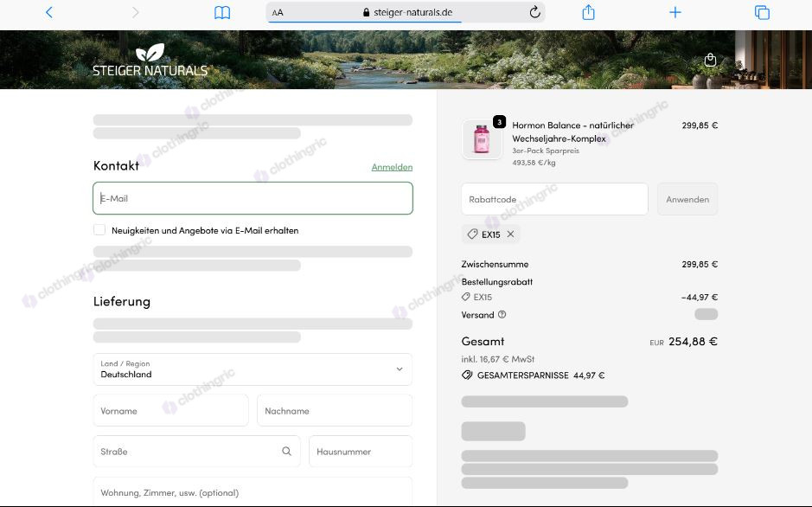Tap the Safari forward arrow
Viewport: 812px width, 507px height.
136,12
